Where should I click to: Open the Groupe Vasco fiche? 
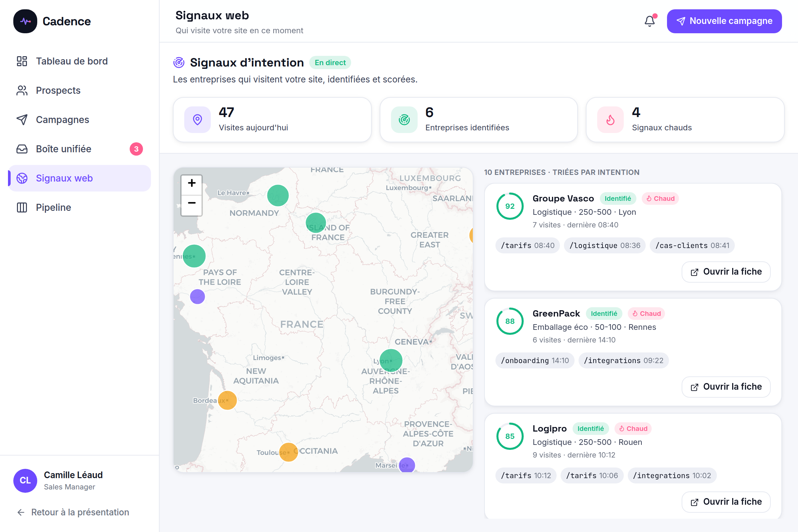click(x=726, y=272)
